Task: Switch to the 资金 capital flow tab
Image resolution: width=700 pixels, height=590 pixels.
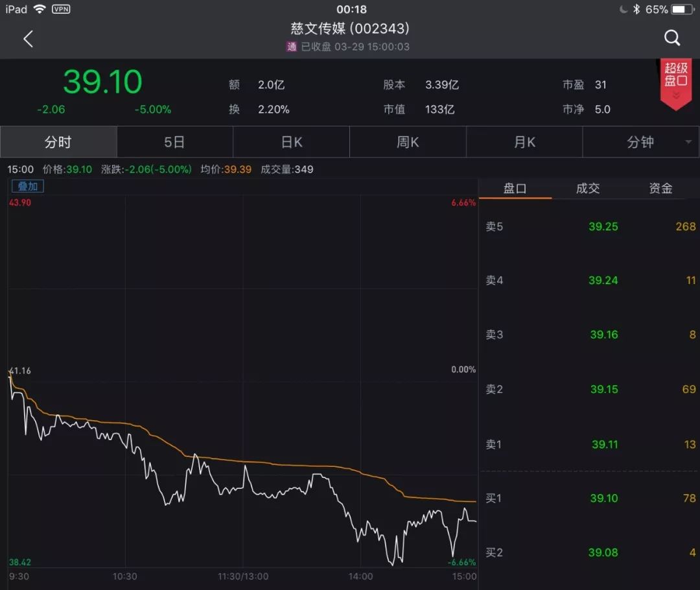Action: point(660,189)
